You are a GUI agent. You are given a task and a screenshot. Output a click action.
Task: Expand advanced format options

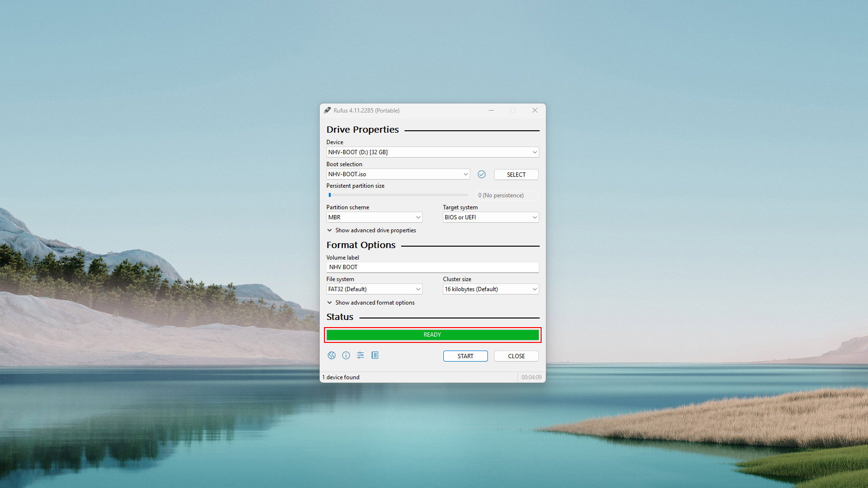371,303
